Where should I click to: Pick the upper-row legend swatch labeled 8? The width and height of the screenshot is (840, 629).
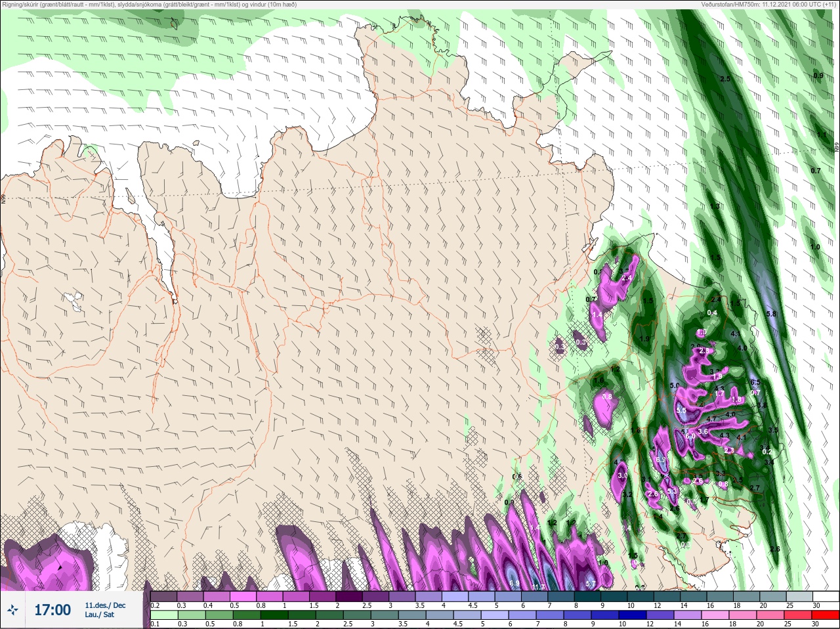tap(587, 596)
